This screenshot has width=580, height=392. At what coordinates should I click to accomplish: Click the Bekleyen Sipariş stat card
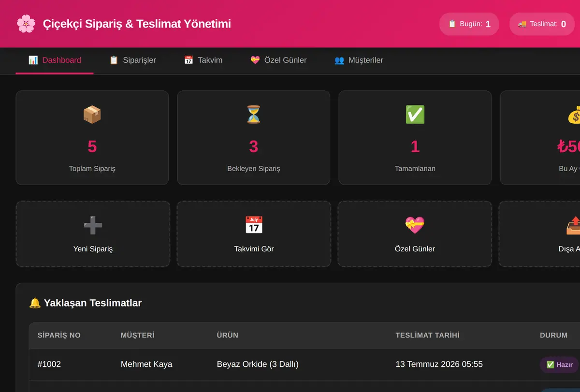coord(254,138)
